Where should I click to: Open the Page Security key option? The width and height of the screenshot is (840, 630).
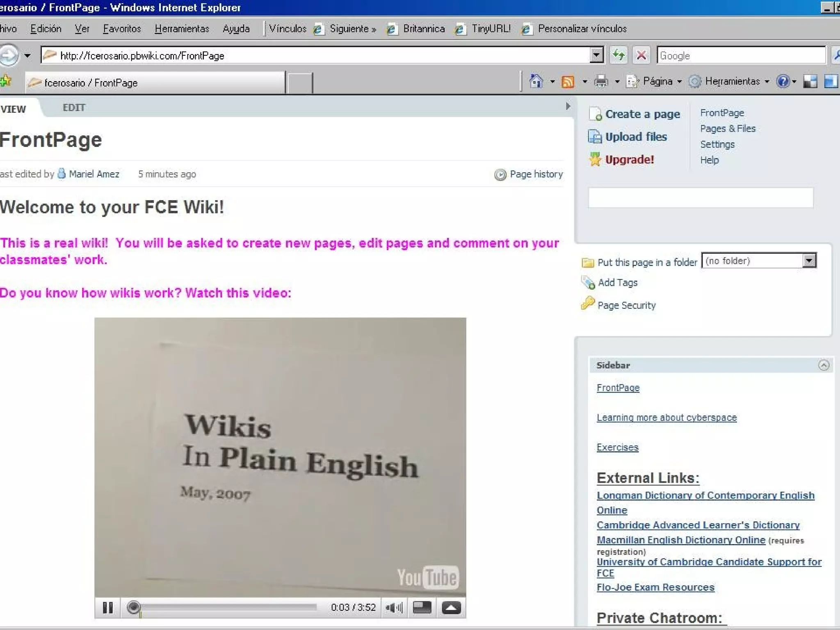pyautogui.click(x=626, y=305)
